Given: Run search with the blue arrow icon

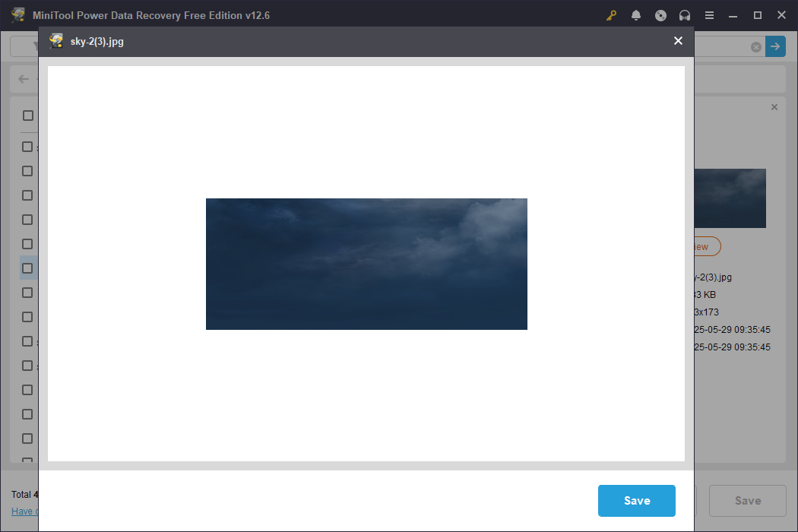Looking at the screenshot, I should tap(775, 46).
